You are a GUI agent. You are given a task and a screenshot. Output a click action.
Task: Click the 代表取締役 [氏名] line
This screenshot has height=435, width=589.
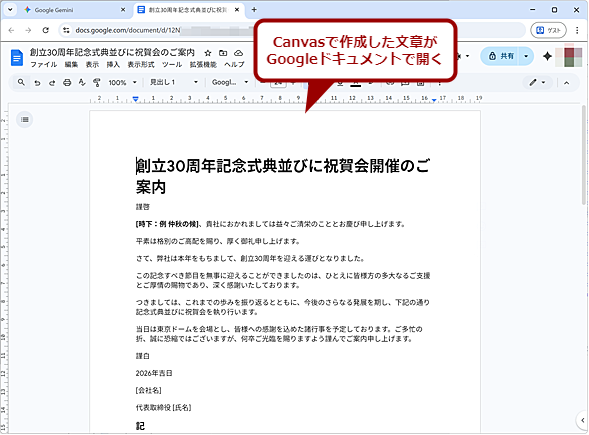pyautogui.click(x=163, y=408)
